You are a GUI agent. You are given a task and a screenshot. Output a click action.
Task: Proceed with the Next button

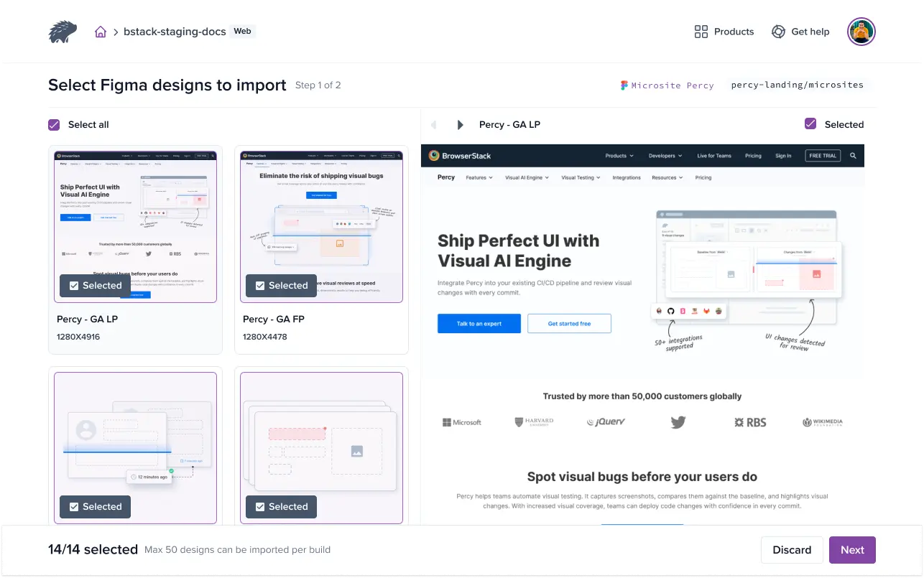pos(852,550)
